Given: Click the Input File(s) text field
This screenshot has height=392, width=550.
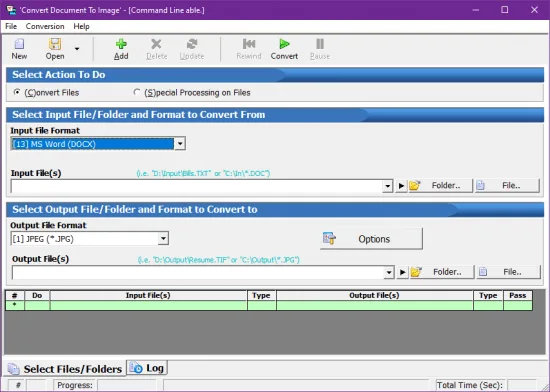Looking at the screenshot, I should point(196,186).
